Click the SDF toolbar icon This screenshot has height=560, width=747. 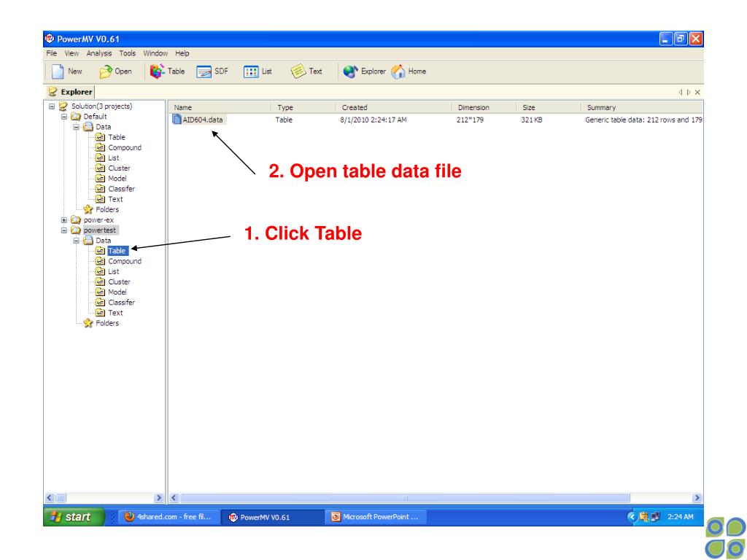coord(204,72)
